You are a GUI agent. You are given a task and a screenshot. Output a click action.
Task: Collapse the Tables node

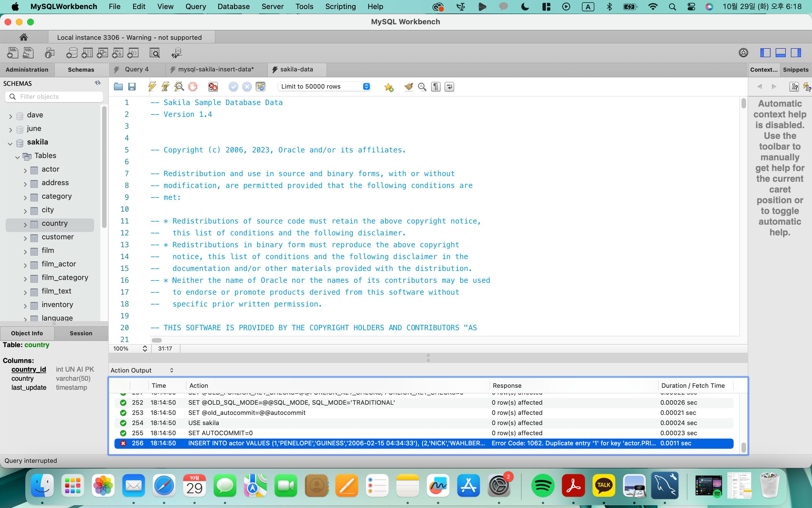pyautogui.click(x=17, y=157)
